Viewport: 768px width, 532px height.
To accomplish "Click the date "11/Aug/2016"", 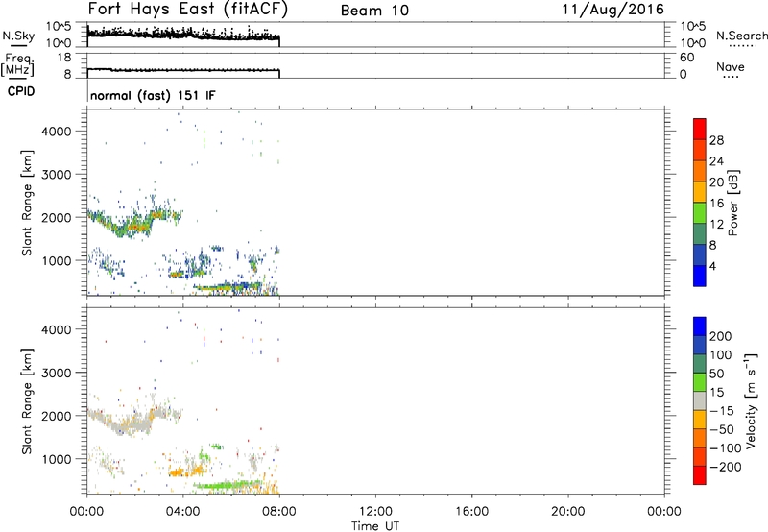I will point(612,10).
